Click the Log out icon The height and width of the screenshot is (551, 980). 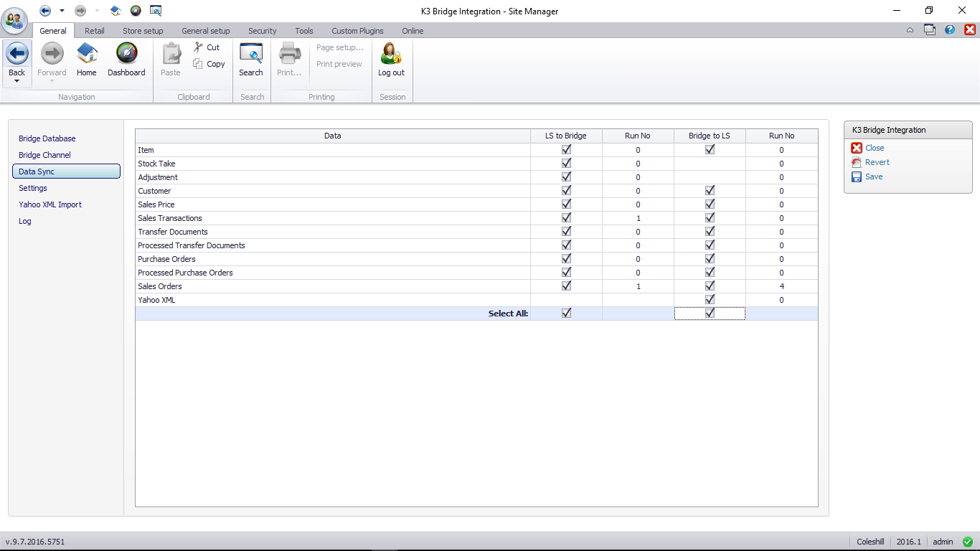pos(391,55)
